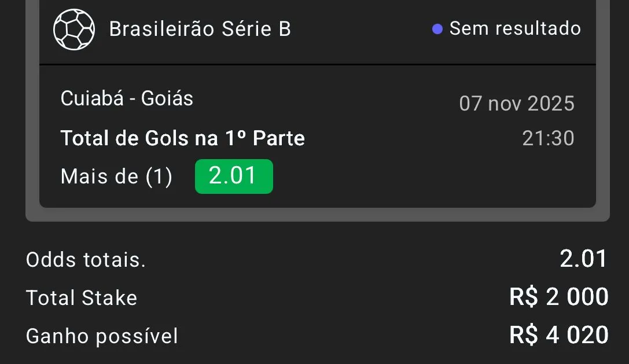629x364 pixels.
Task: Select the R$ 2 000 stake amount
Action: 558,297
